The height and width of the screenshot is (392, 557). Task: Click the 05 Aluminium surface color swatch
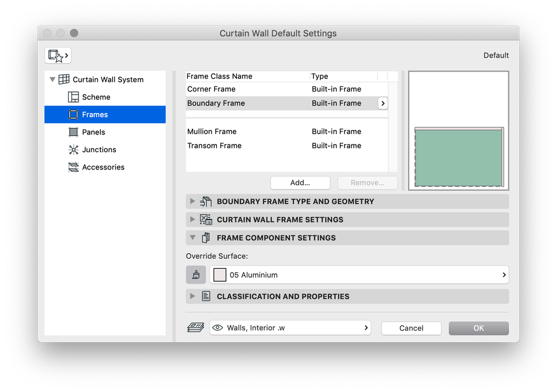[x=219, y=274]
